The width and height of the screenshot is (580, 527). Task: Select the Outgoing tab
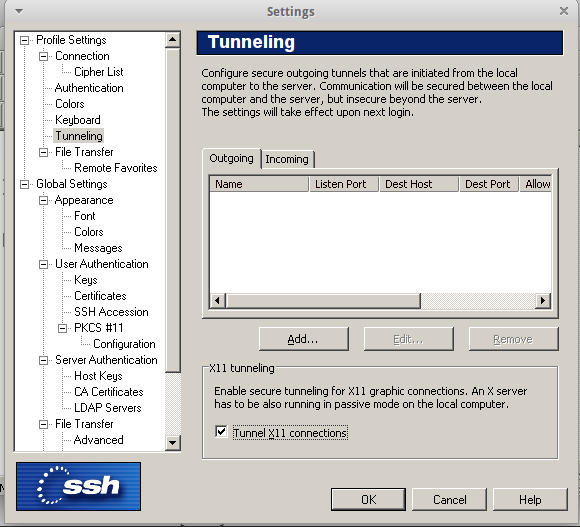232,158
